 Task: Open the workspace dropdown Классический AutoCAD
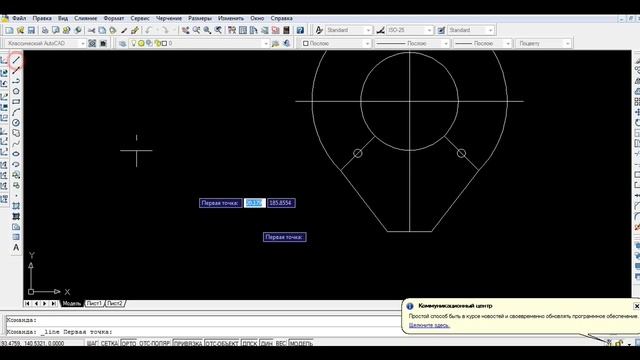pos(45,43)
